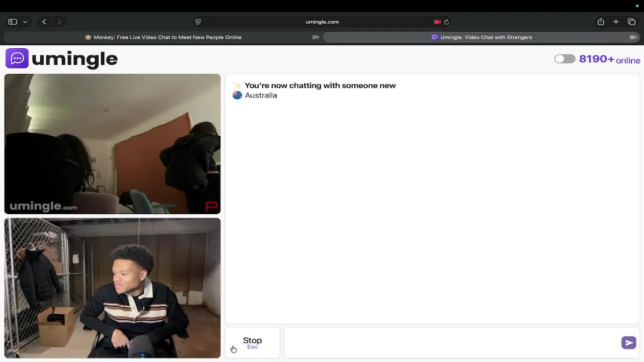Expand the sidebar tab group dropdown arrow
The height and width of the screenshot is (362, 644).
pyautogui.click(x=25, y=22)
